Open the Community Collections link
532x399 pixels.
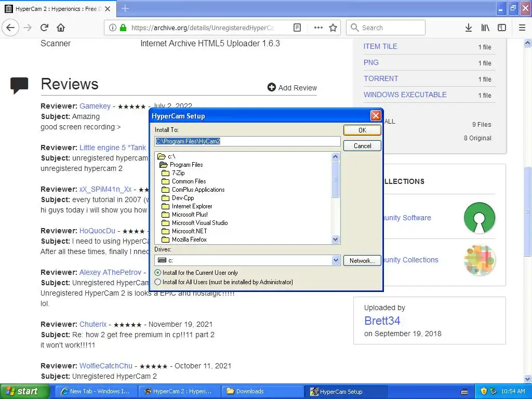point(410,260)
